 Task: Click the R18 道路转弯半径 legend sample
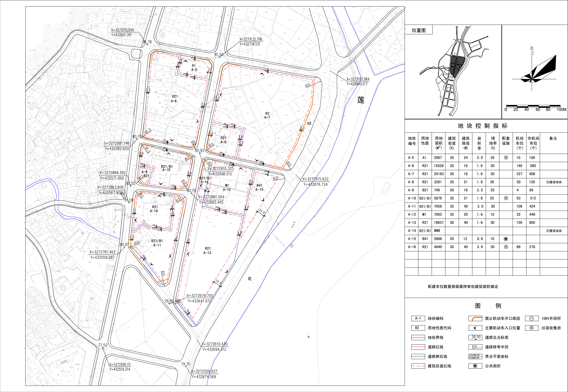click(x=475, y=347)
